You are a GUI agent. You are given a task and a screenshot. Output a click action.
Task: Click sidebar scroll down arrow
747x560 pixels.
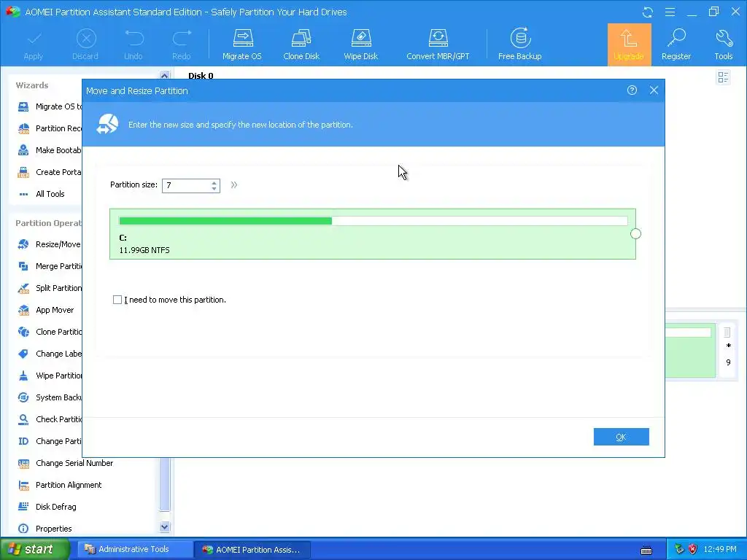(164, 526)
